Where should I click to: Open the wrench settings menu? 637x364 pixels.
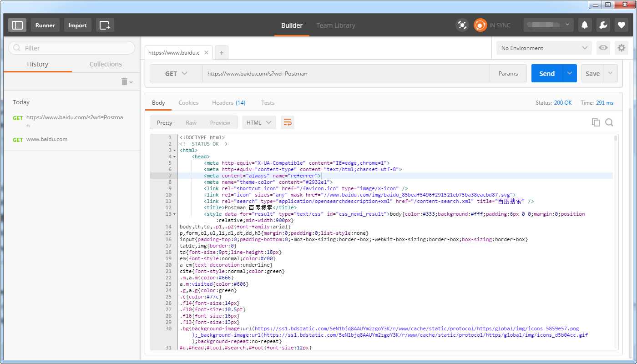pyautogui.click(x=603, y=25)
